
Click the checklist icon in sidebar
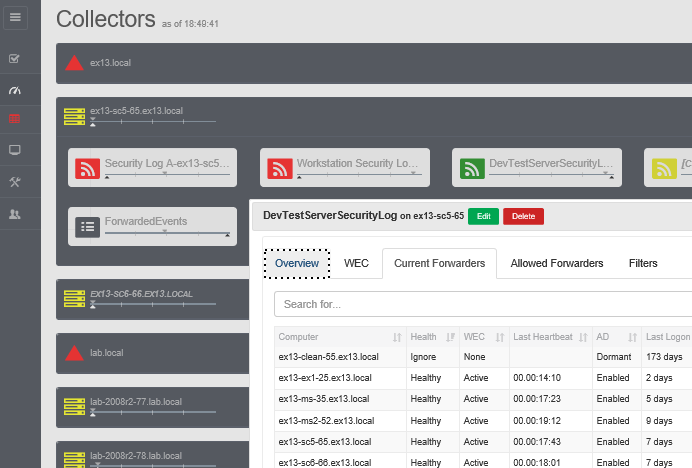pyautogui.click(x=15, y=59)
